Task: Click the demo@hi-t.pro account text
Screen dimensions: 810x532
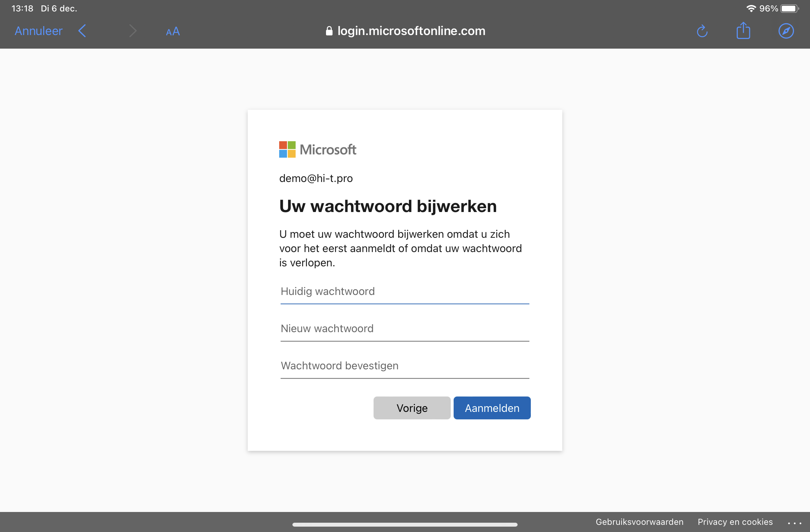Action: point(316,178)
